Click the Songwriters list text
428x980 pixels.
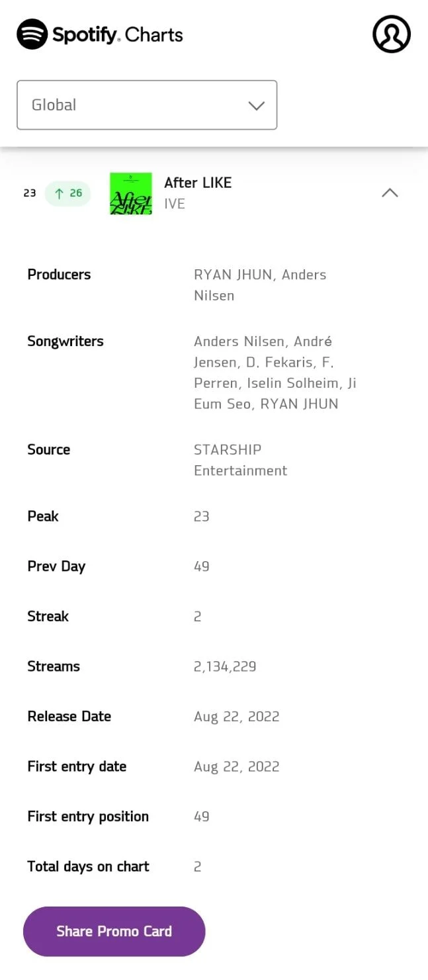pos(275,373)
